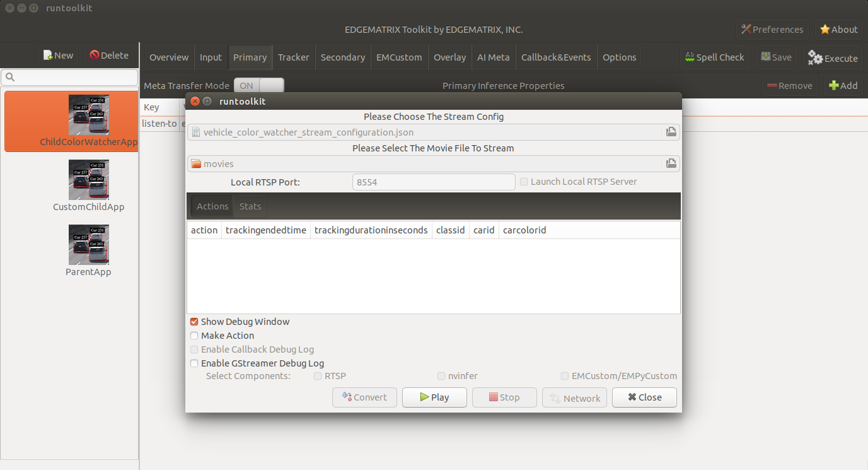Screen dimensions: 868x470
Task: Click the Remove property button
Action: click(x=790, y=86)
